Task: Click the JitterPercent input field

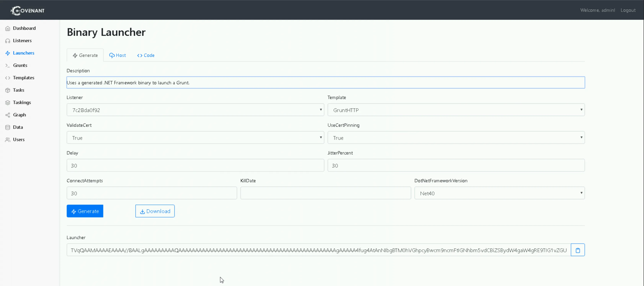Action: [456, 165]
